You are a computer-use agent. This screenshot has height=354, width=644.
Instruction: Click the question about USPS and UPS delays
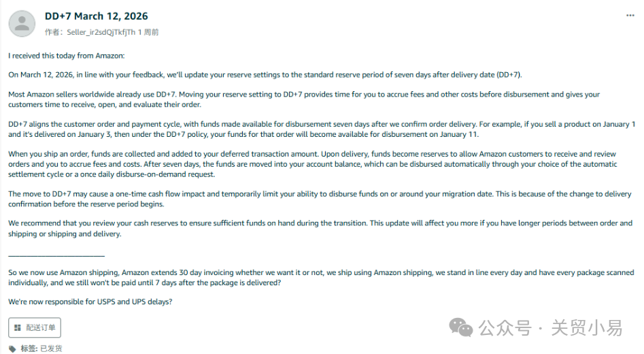(x=90, y=302)
